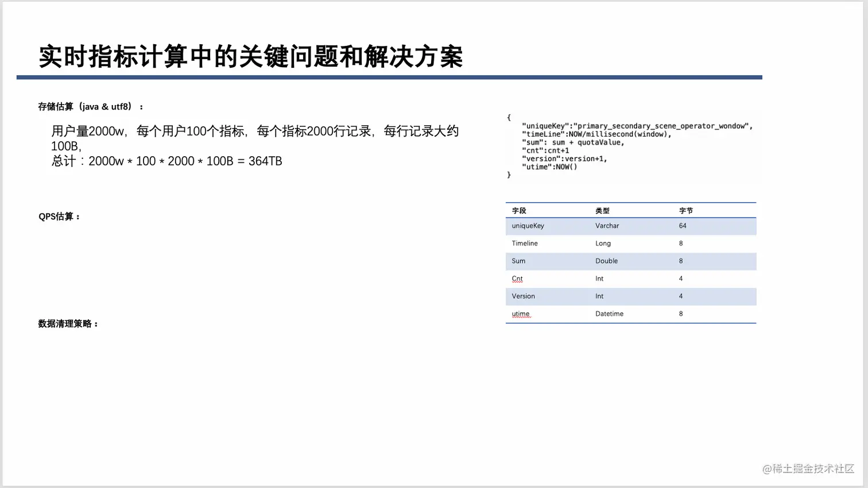Click the "uniqueKey" line in the JSON snippet
This screenshot has width=868, height=488.
(x=637, y=126)
